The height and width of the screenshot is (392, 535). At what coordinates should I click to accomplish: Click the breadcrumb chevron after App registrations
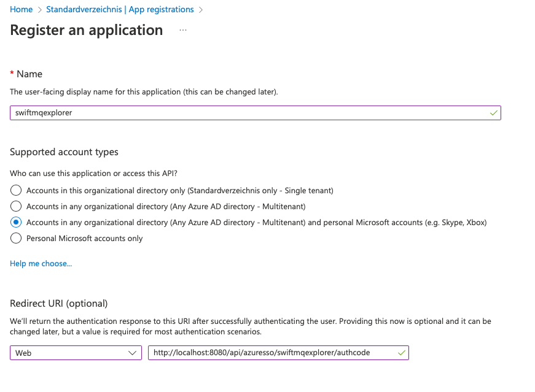tap(201, 10)
